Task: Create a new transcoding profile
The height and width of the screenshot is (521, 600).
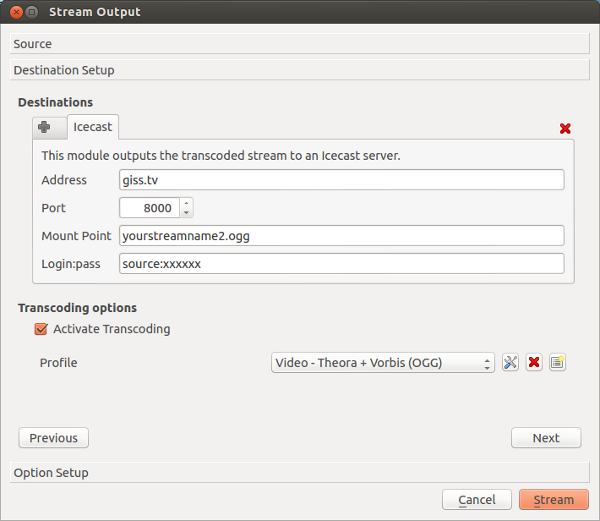Action: pos(558,362)
